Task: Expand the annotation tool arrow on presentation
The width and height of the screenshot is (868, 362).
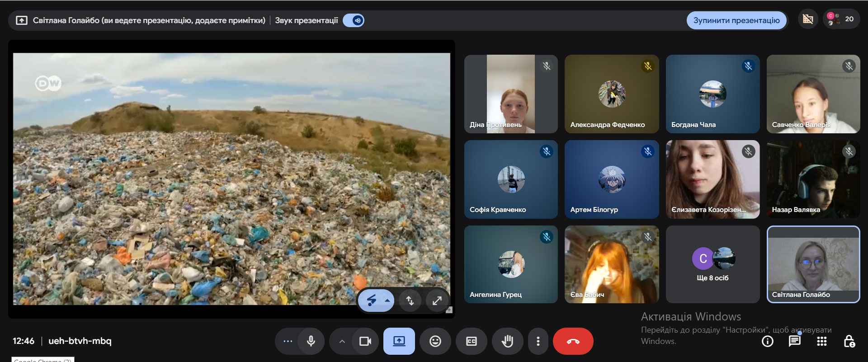Action: (387, 301)
